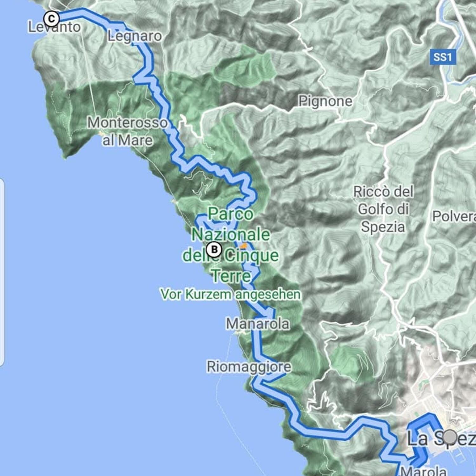
Task: Click the SS1 highway shield
Action: coord(443,57)
